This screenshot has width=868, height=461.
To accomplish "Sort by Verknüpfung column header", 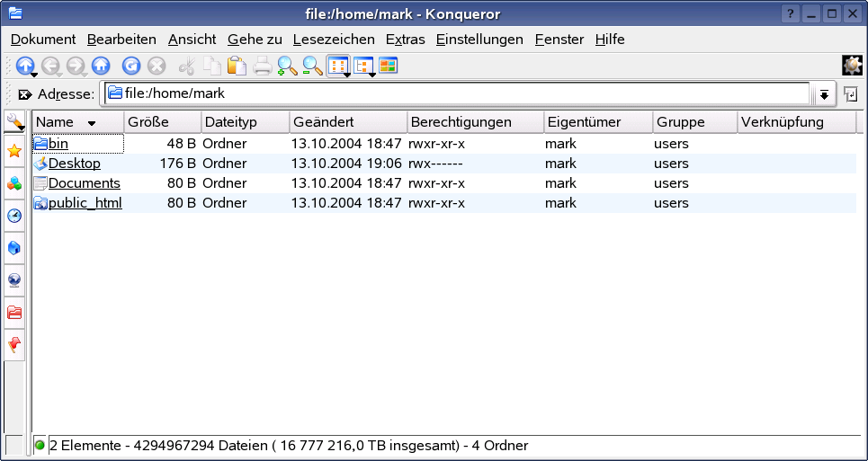I will pos(797,122).
